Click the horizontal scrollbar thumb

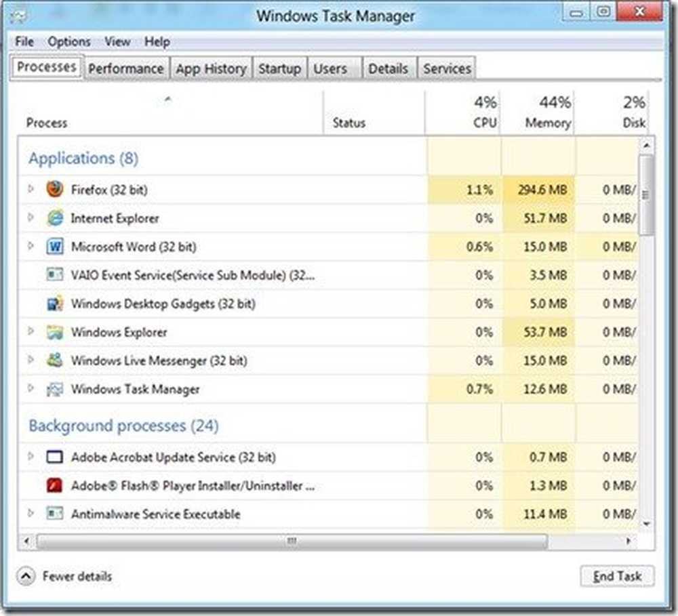pos(292,541)
